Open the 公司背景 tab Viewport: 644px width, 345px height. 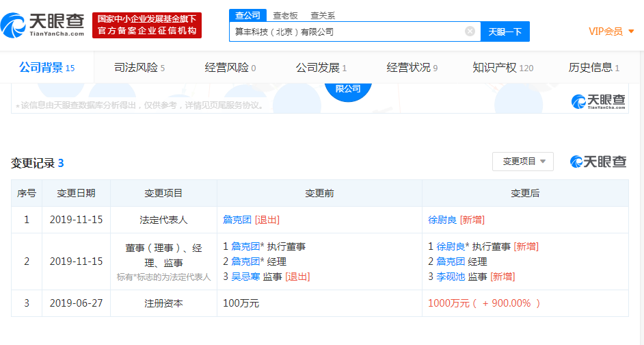[x=46, y=68]
